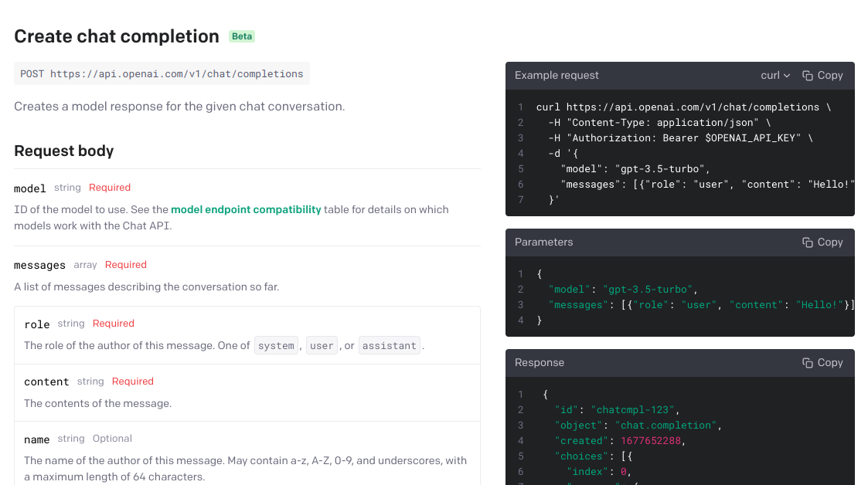Click the "Creates a model response" description

coord(179,107)
